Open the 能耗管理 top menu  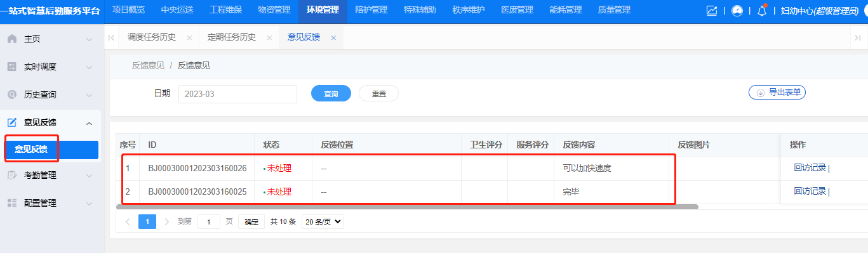(x=566, y=10)
